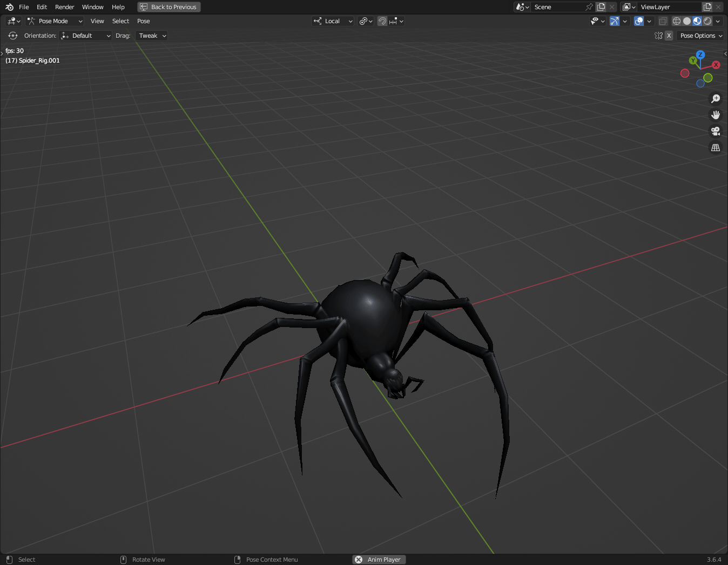Image resolution: width=728 pixels, height=565 pixels.
Task: Open the Help menu
Action: click(118, 7)
